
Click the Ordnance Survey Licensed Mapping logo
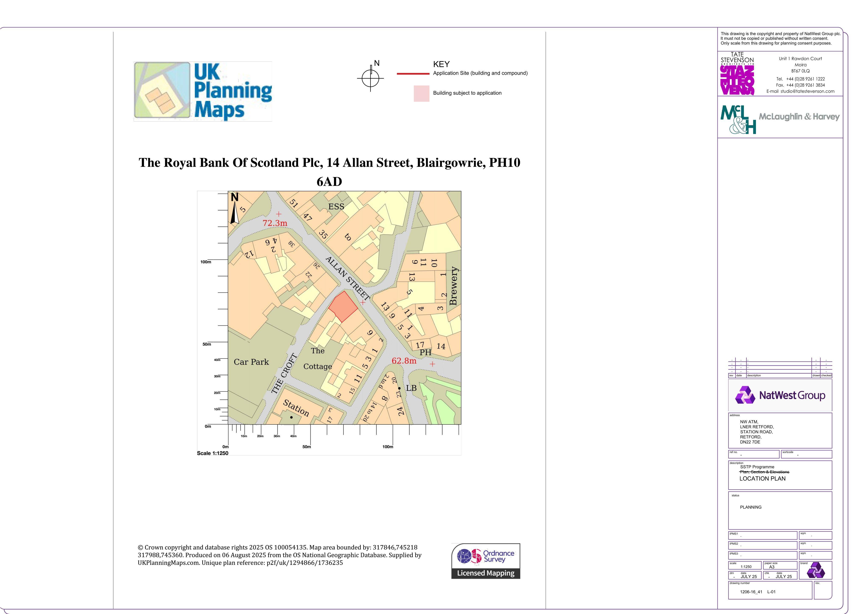486,561
